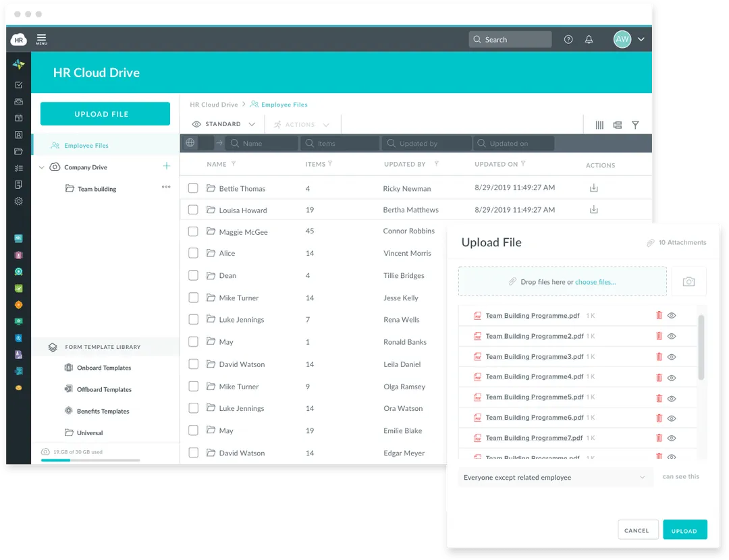Open the person profile icon in sidebar
The image size is (729, 560).
pos(19,135)
